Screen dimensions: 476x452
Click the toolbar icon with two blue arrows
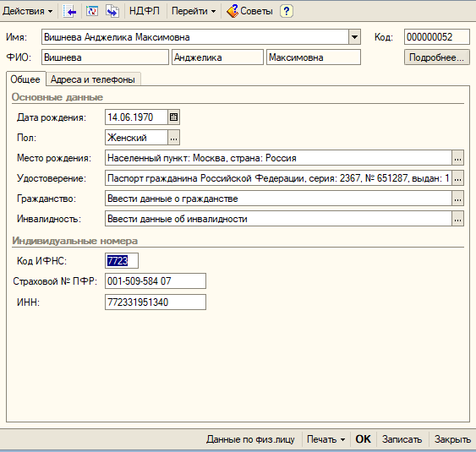click(112, 11)
